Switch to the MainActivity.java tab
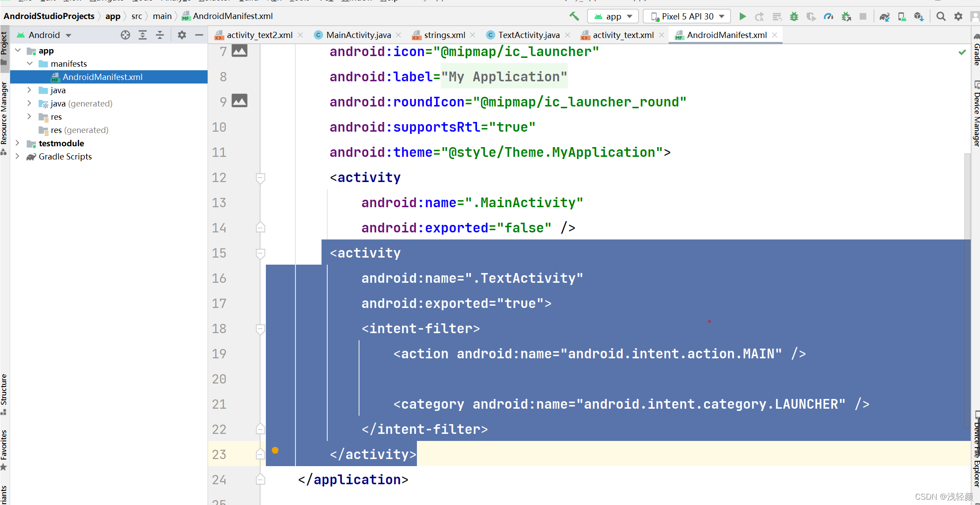The width and height of the screenshot is (980, 505). [x=358, y=35]
